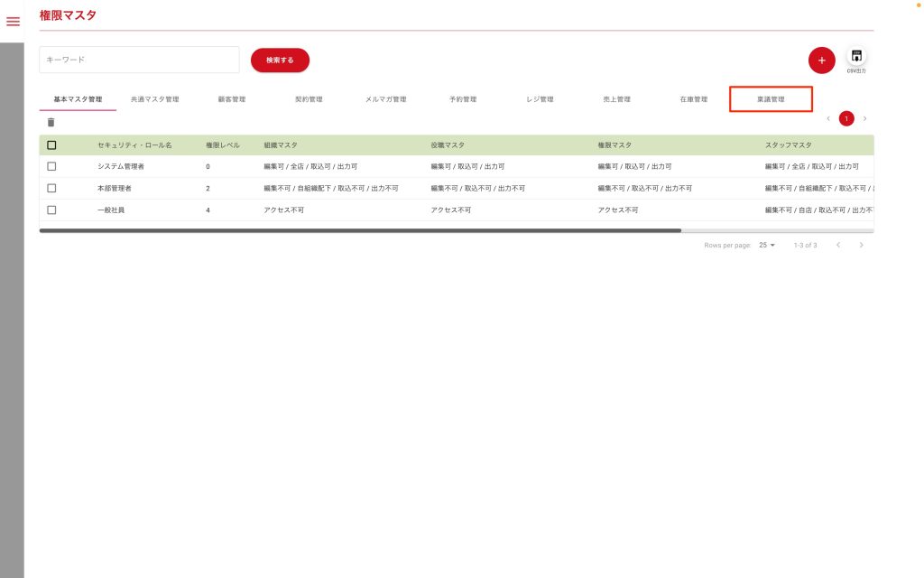Click the horizontal table scrollbar
Screen dimensions: 924x578
361,231
